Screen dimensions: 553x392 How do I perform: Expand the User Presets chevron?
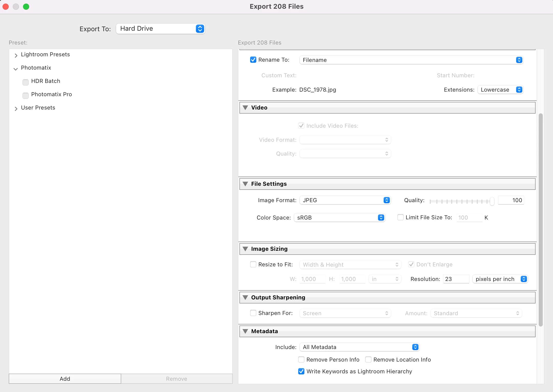pyautogui.click(x=16, y=108)
